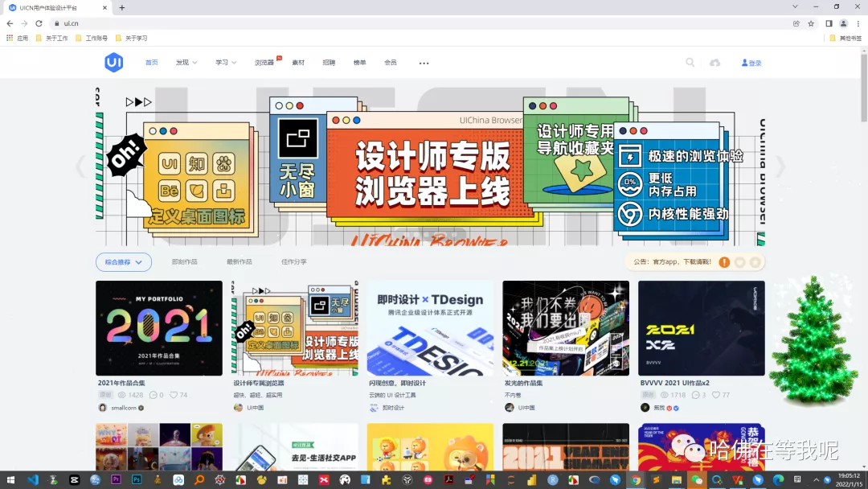Image resolution: width=868 pixels, height=489 pixels.
Task: Open the 即时设计 × TDesign thumbnail
Action: [430, 328]
